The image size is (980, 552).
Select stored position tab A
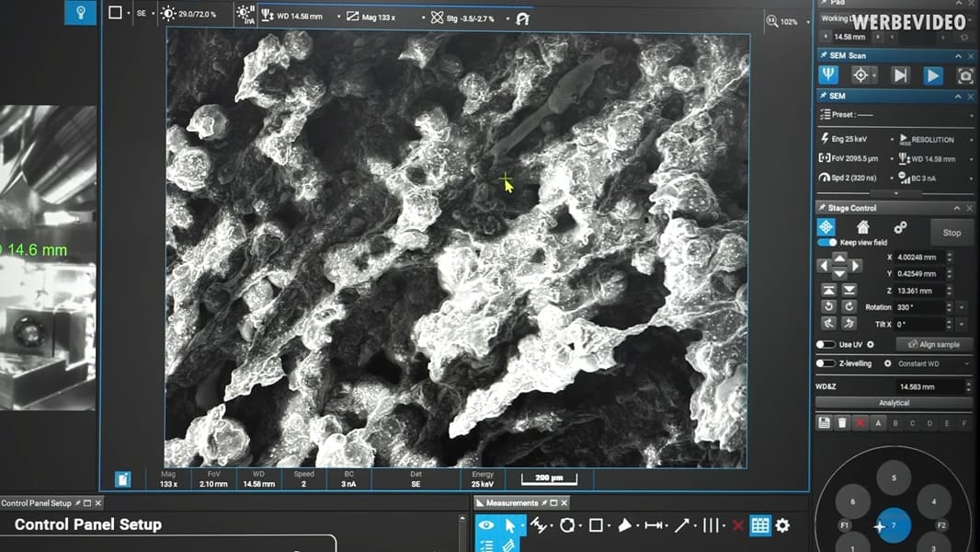(878, 423)
